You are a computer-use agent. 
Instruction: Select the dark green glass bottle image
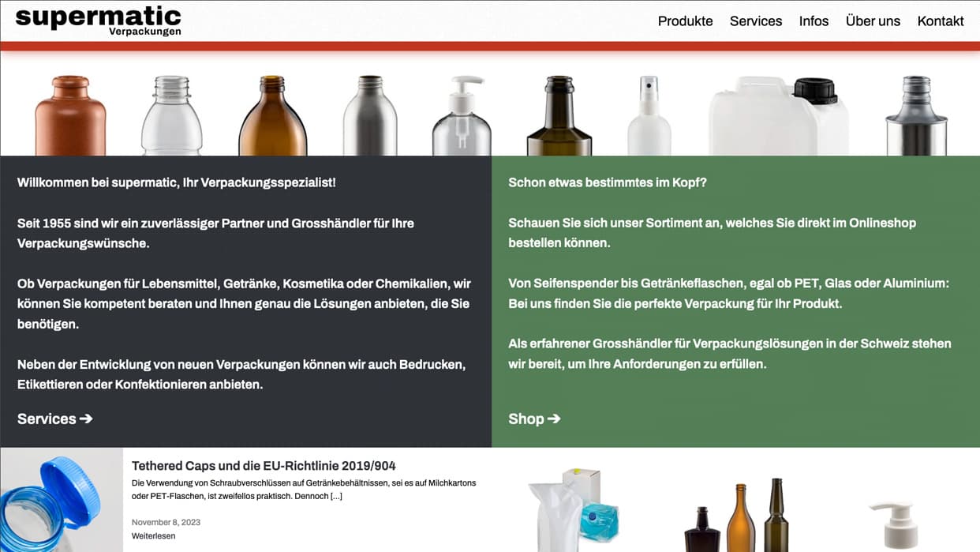tap(559, 115)
